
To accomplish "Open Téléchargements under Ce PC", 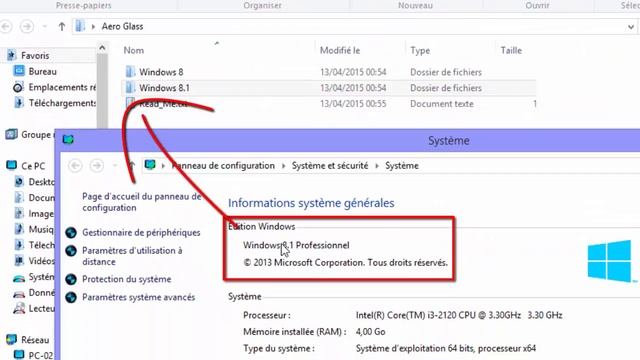I will tap(41, 245).
